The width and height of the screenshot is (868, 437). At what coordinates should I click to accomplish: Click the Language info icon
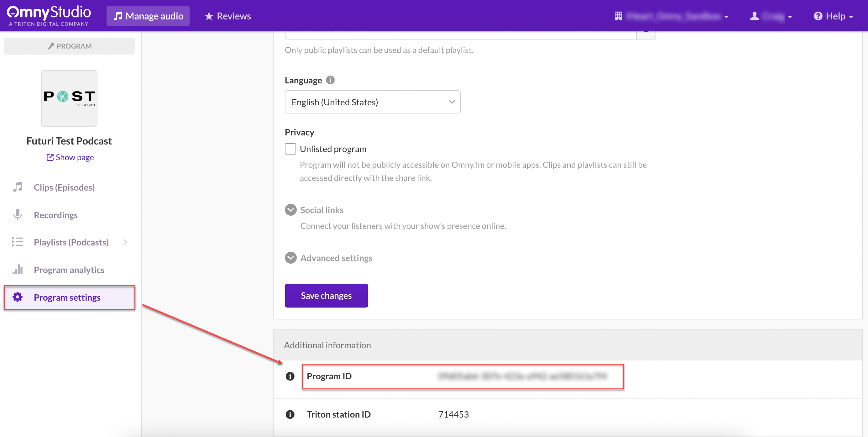[x=330, y=80]
